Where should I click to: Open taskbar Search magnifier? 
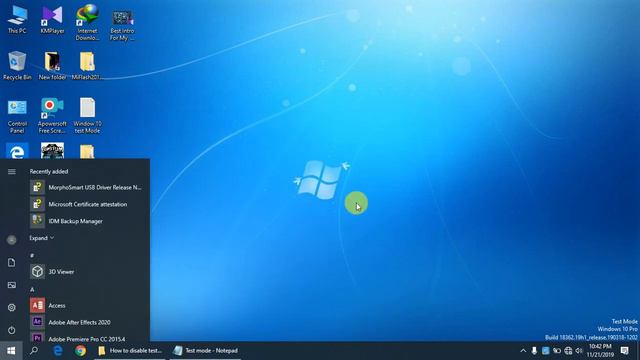point(34,351)
